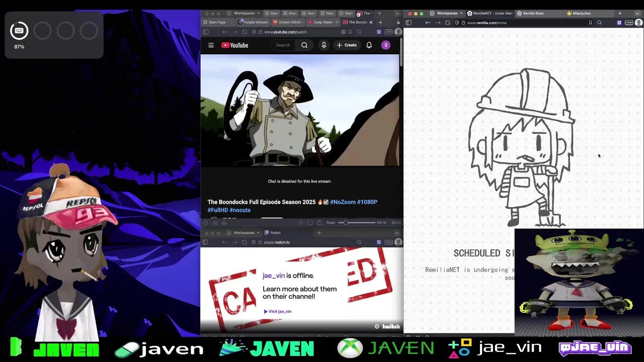Bookmark the youtube.com/watch page
The width and height of the screenshot is (644, 362).
pyautogui.click(x=350, y=32)
